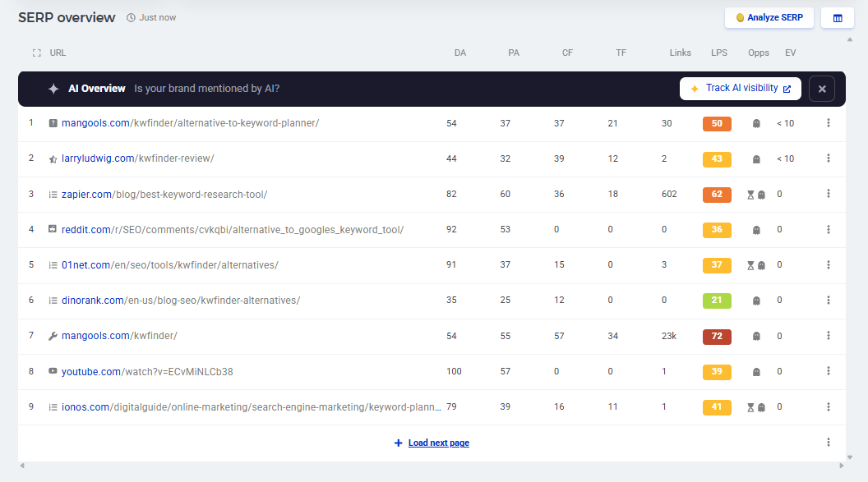The height and width of the screenshot is (482, 868).
Task: Click the video icon beside youtube.com
Action: click(53, 371)
